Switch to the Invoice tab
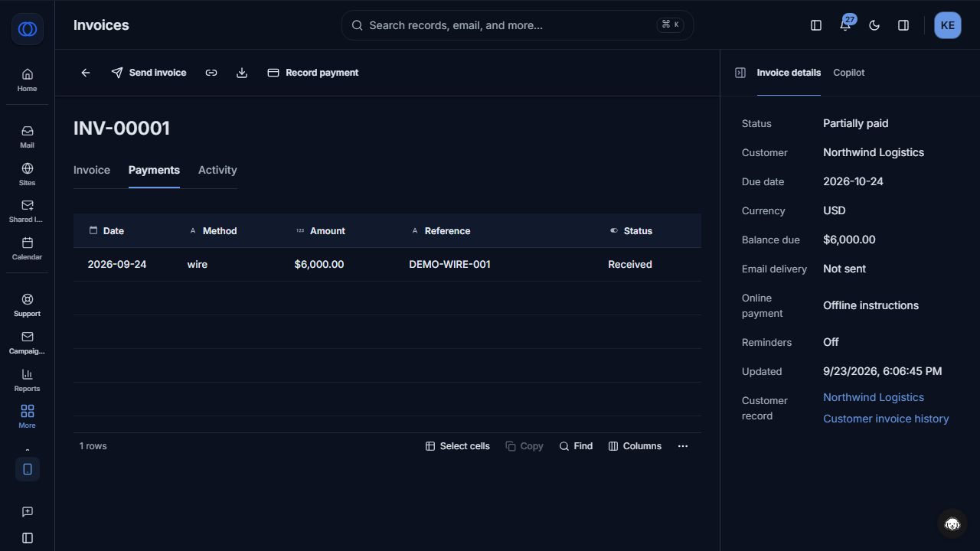 point(92,170)
